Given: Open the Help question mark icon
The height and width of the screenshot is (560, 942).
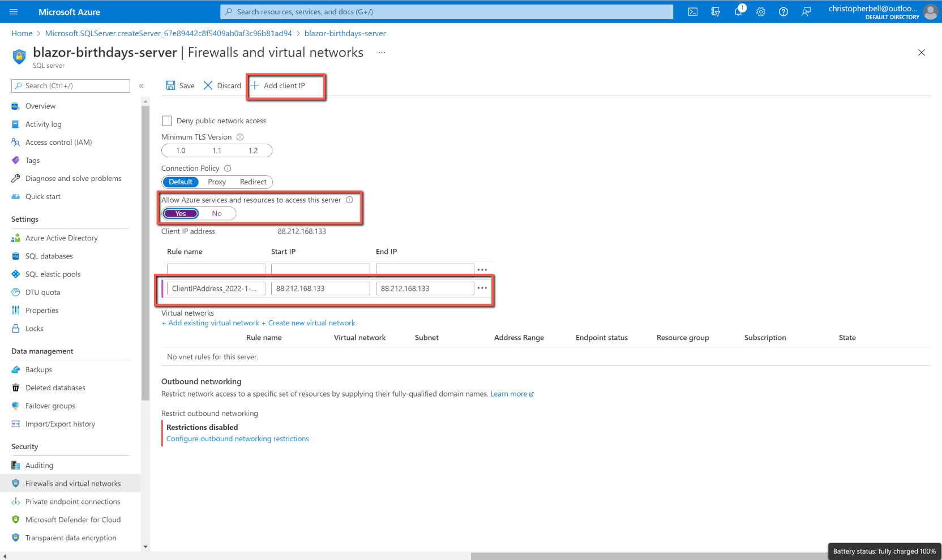Looking at the screenshot, I should pos(783,11).
